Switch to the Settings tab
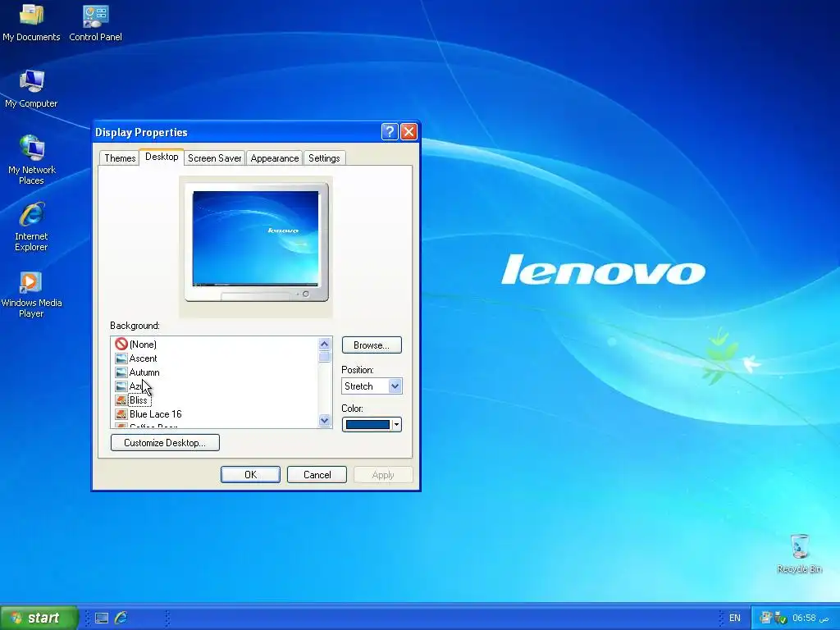 coord(324,158)
